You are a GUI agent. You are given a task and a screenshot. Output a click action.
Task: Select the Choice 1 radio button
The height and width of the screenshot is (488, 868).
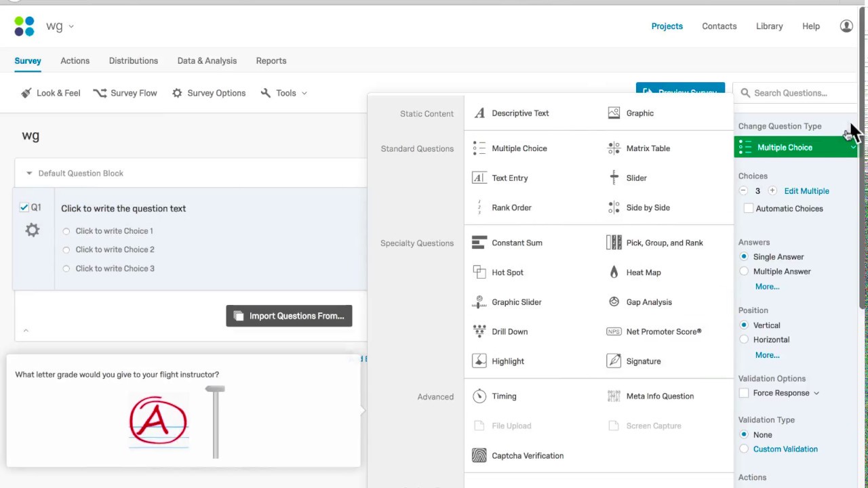point(66,231)
